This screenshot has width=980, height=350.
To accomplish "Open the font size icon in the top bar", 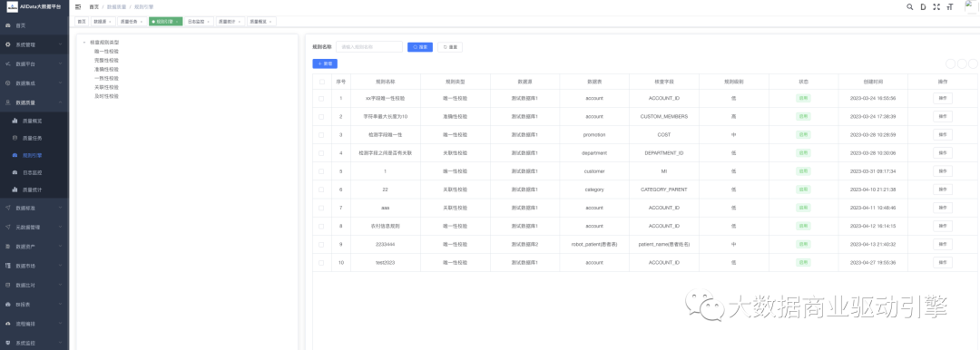I will [950, 7].
